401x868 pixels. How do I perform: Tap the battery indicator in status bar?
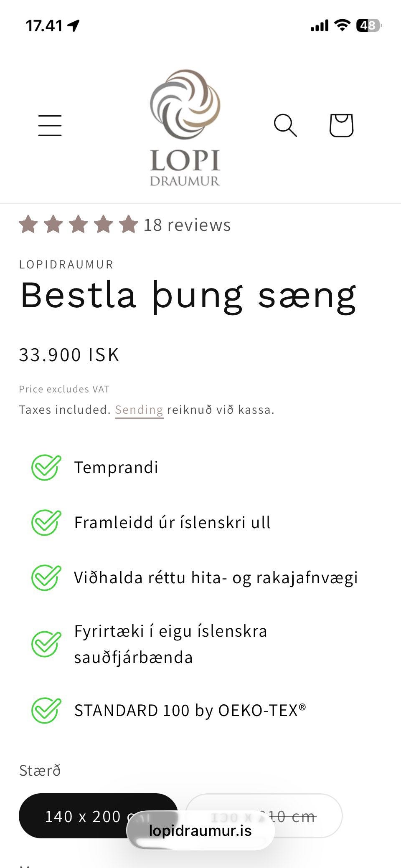[368, 26]
